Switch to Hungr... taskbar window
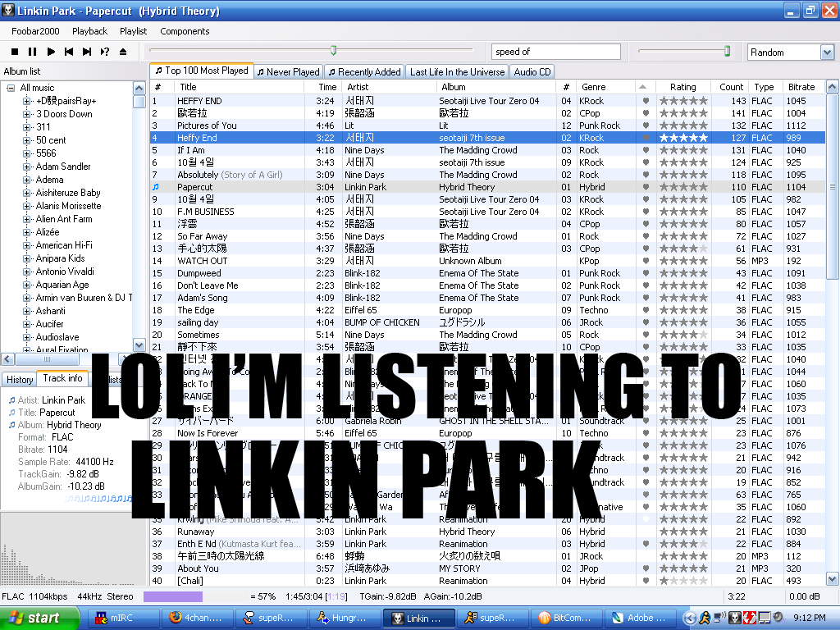This screenshot has height=630, width=840. (345, 618)
